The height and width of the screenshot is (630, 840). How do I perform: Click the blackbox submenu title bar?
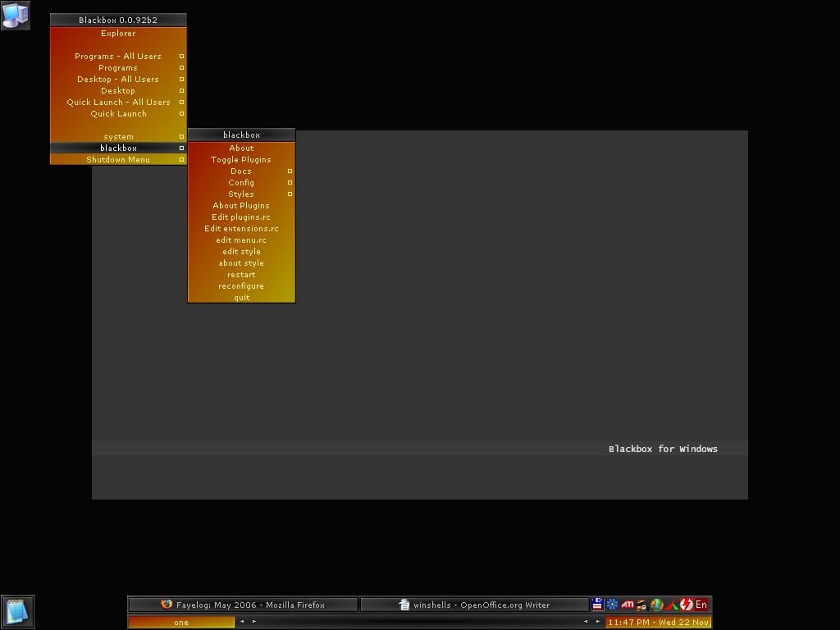242,135
